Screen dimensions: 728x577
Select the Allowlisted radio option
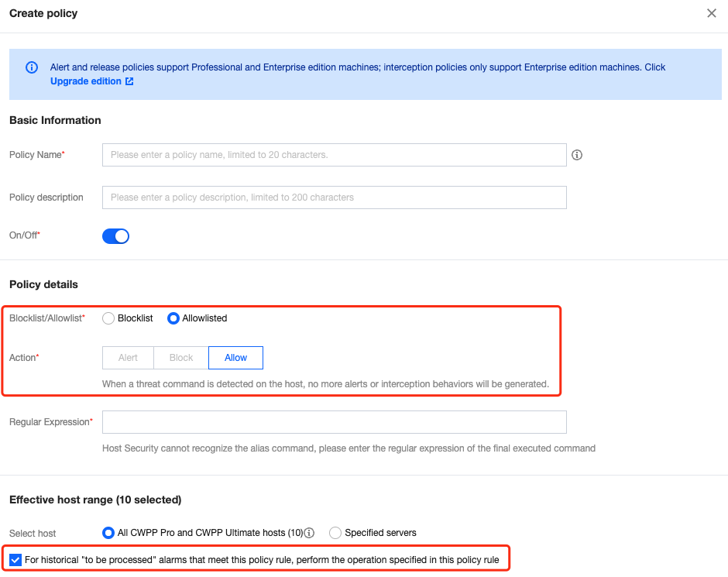pos(174,318)
